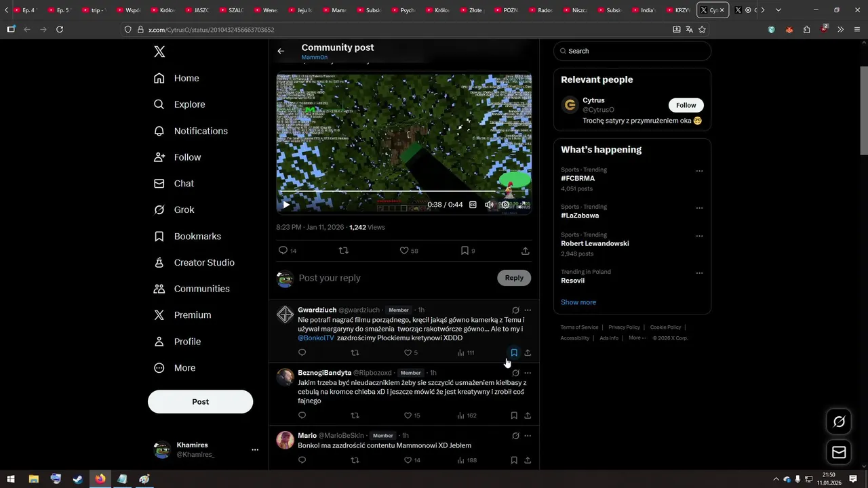The height and width of the screenshot is (488, 868).
Task: Open Notifications in the sidebar
Action: [x=191, y=131]
